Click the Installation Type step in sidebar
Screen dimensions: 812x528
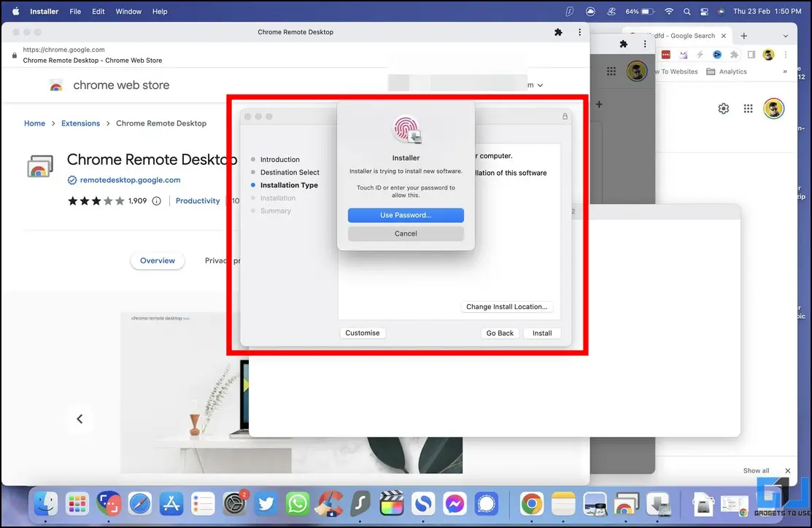click(x=289, y=185)
